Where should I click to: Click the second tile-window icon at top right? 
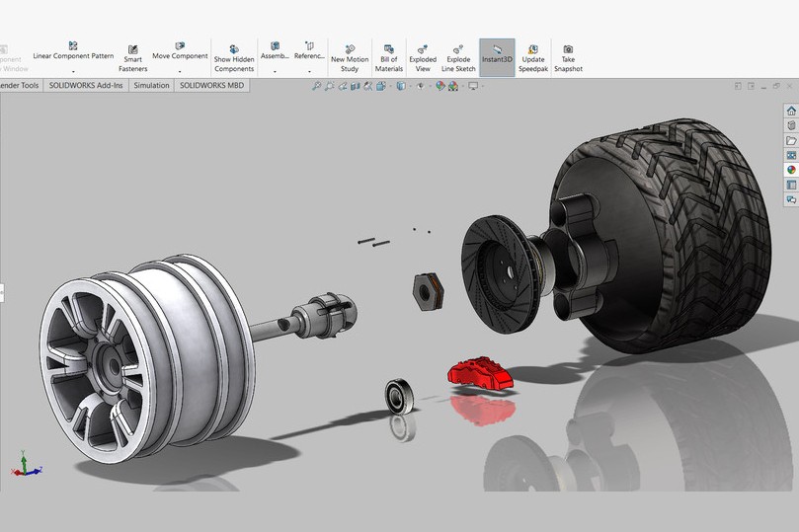[751, 86]
